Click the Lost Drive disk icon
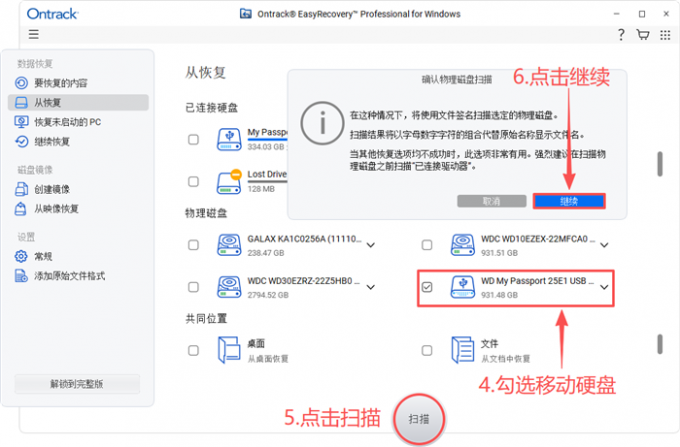Viewport: 680px width, 447px height. (229, 182)
